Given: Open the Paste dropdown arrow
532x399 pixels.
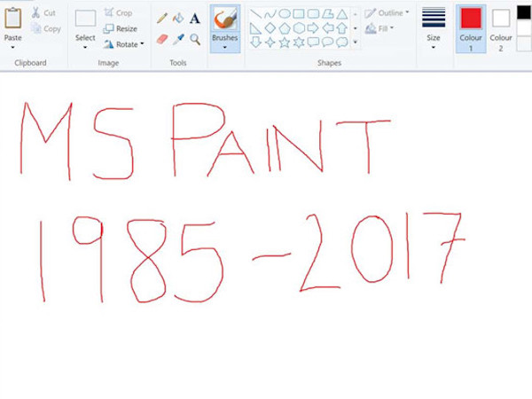Looking at the screenshot, I should coord(13,47).
